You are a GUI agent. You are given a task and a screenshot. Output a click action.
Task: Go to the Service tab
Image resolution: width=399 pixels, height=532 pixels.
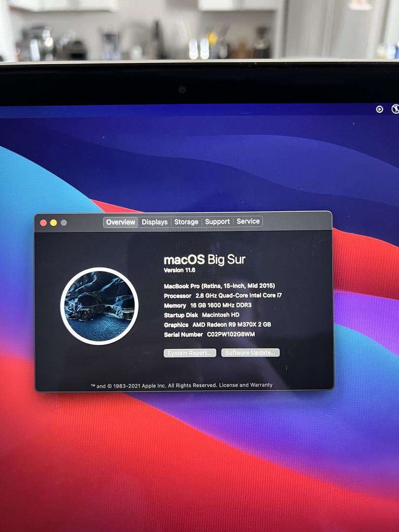coord(248,221)
